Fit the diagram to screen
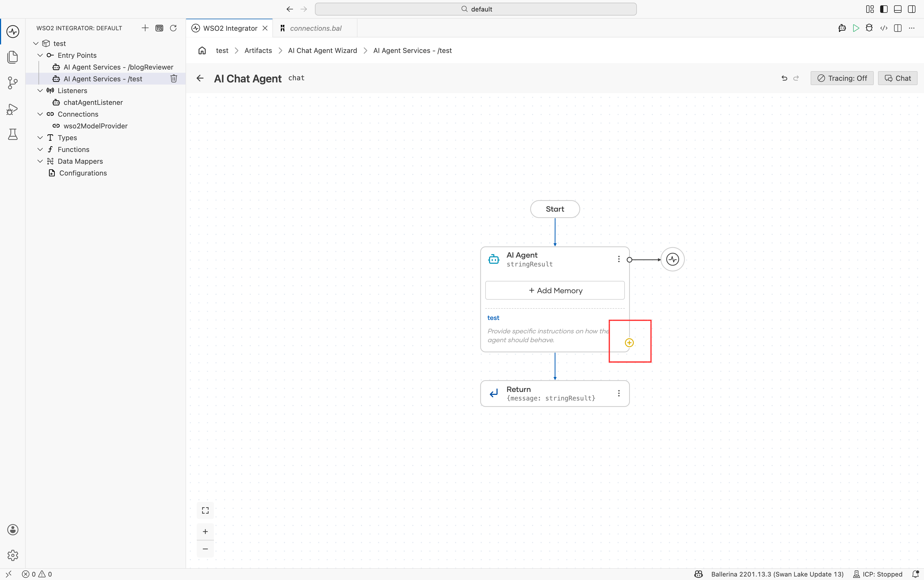Viewport: 924px width, 580px height. pyautogui.click(x=205, y=510)
